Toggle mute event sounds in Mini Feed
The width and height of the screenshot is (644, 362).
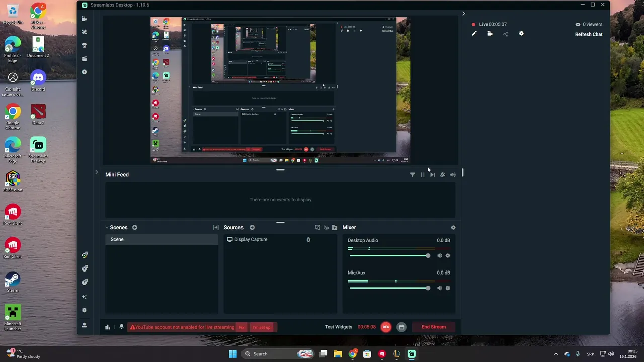[442, 175]
